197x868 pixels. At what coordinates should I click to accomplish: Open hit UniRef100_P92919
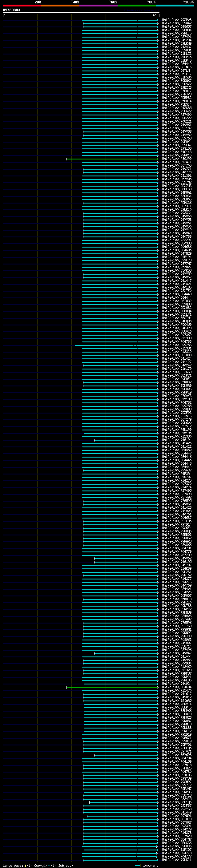point(176,735)
